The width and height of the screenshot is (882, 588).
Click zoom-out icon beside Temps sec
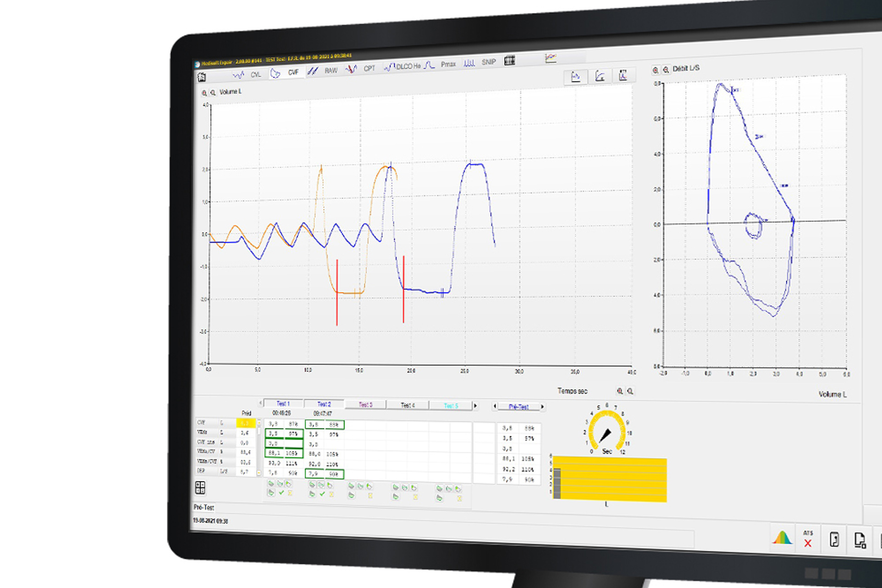pos(630,391)
